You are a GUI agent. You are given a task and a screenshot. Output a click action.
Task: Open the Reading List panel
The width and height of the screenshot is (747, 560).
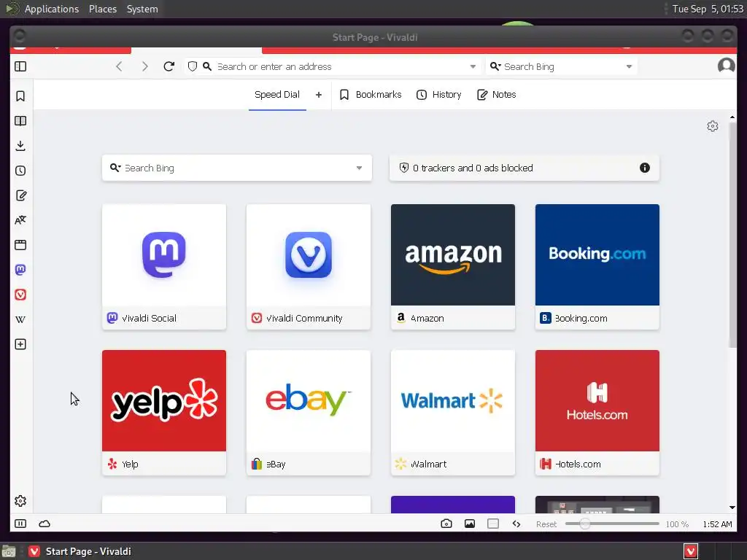click(x=20, y=121)
